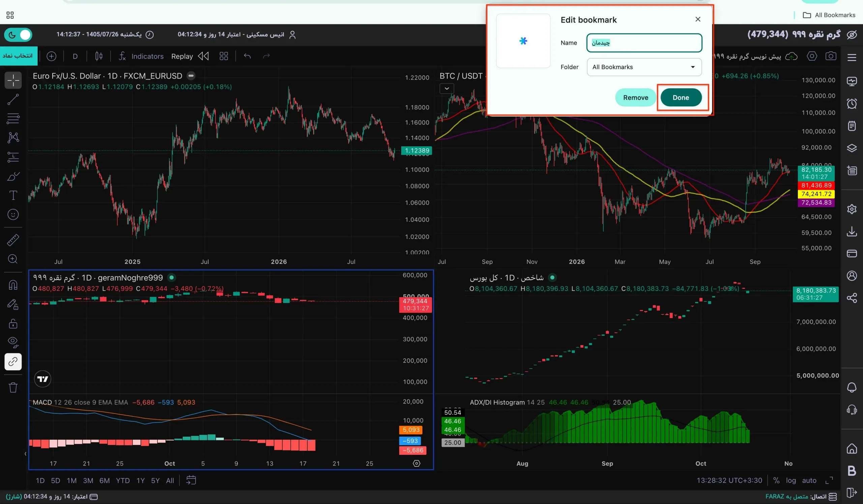Select the YTD time range
The width and height of the screenshot is (863, 504).
123,480
